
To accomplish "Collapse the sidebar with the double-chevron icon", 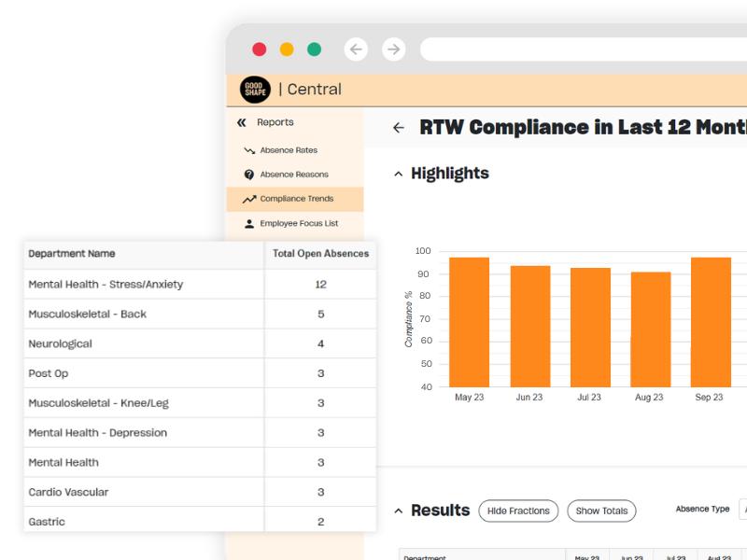I will point(241,122).
